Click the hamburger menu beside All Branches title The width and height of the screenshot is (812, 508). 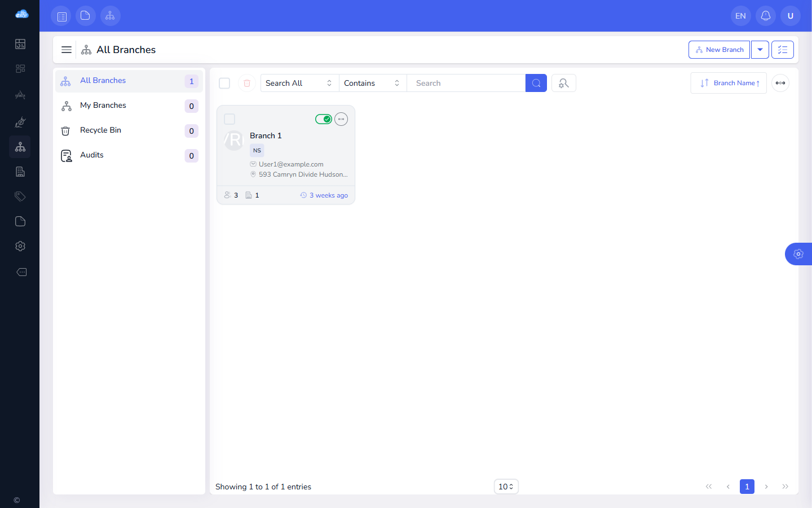pyautogui.click(x=67, y=50)
